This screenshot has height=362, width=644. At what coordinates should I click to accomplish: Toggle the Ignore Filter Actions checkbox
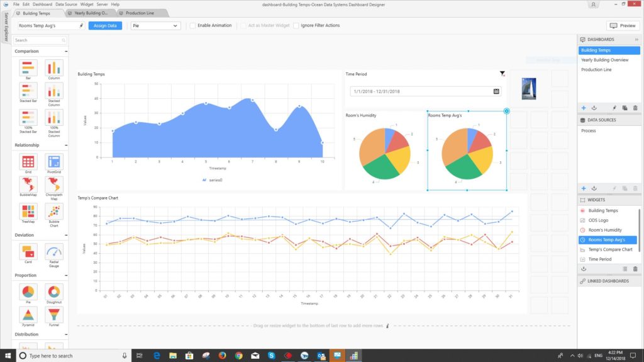click(296, 26)
